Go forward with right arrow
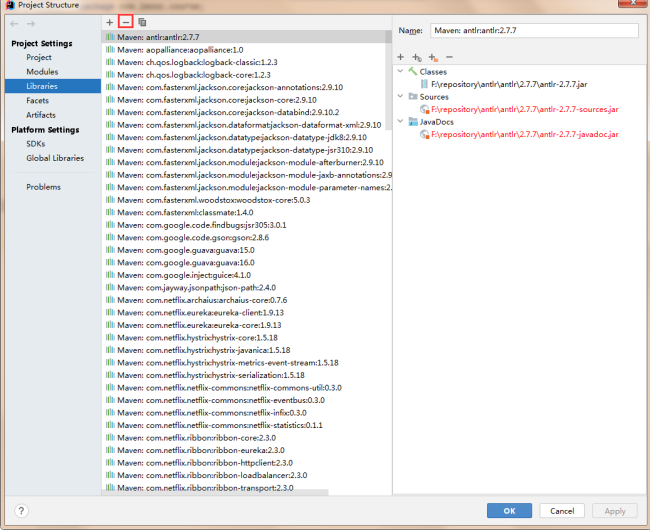 tap(31, 24)
